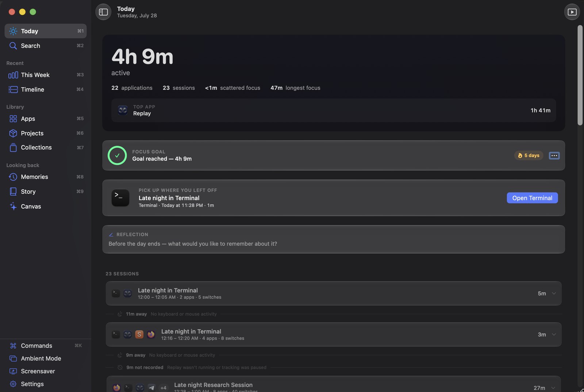The height and width of the screenshot is (392, 584).
Task: Click the vertical scrollbar thumb
Action: point(580,75)
